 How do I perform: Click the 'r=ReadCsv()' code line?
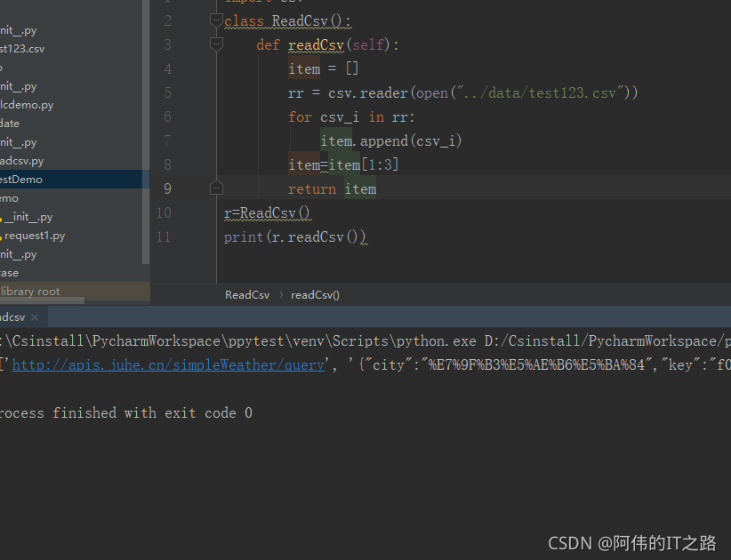click(267, 213)
